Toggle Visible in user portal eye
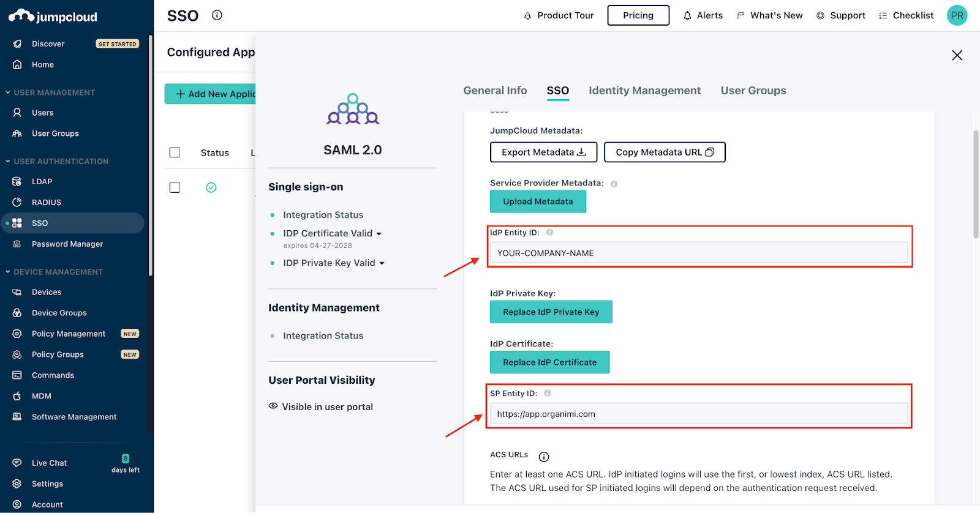980x513 pixels. click(273, 406)
